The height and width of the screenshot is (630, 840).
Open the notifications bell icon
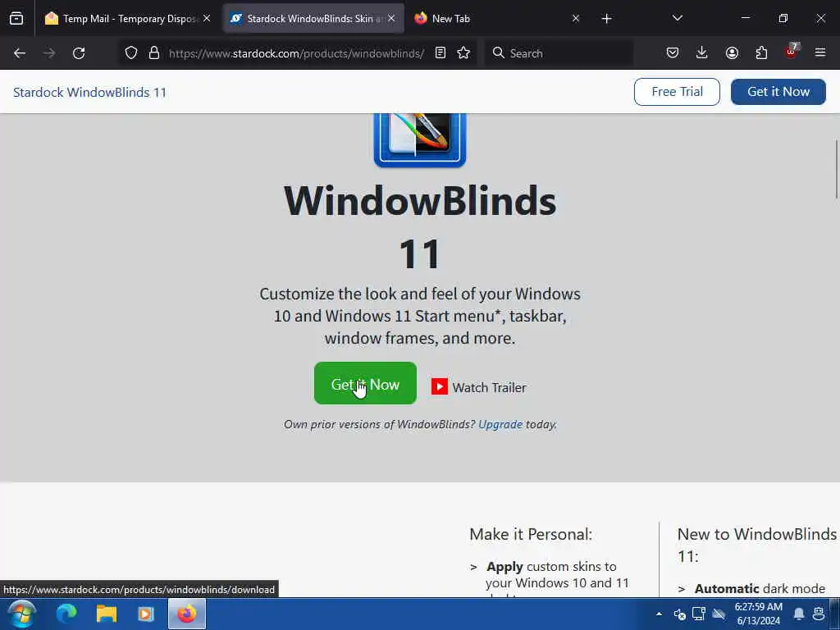(x=799, y=614)
